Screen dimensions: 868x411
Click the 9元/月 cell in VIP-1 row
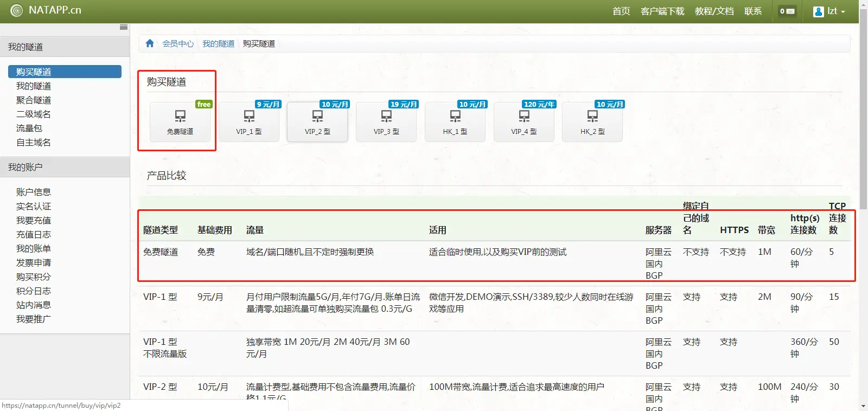coord(210,297)
